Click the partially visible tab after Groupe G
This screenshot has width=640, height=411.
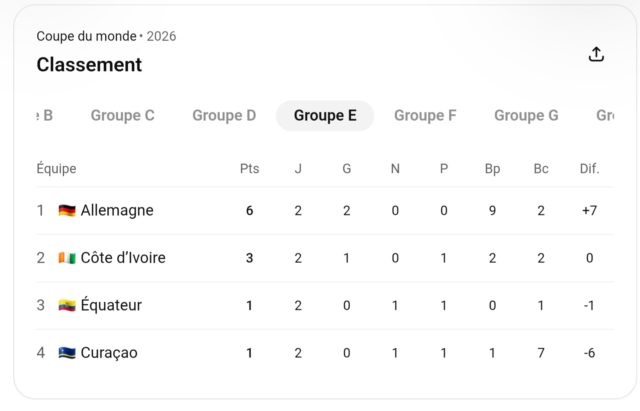click(605, 116)
